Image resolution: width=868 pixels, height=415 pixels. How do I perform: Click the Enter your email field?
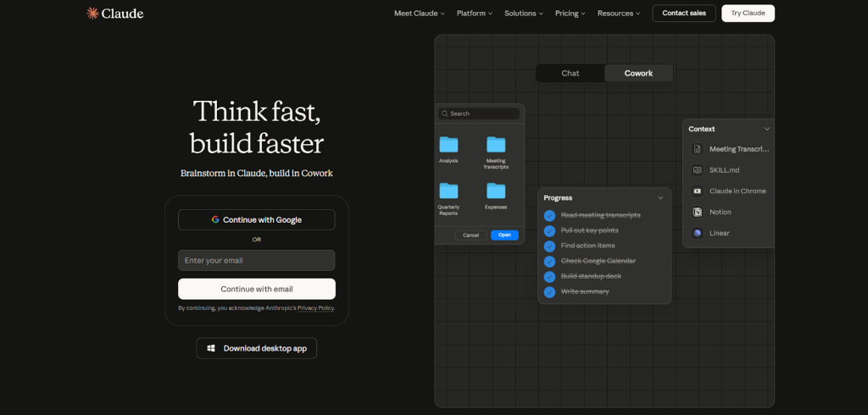(x=256, y=260)
